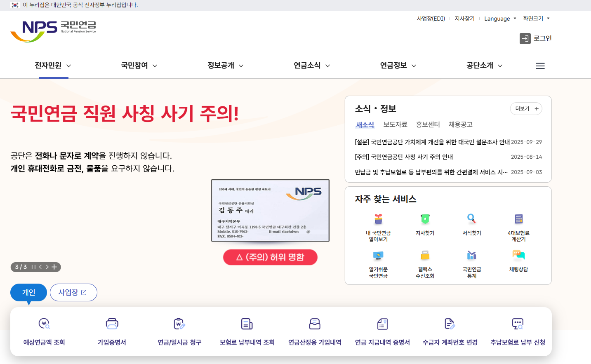The width and height of the screenshot is (591, 364).
Task: Open 국민연금 통계 chart icon
Action: click(471, 256)
